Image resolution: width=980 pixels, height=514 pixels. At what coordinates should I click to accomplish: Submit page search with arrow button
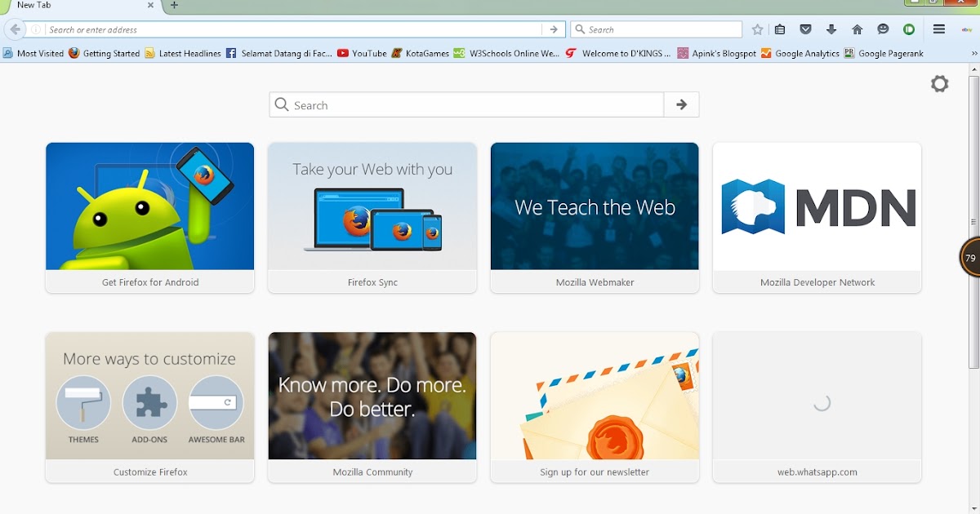point(681,104)
